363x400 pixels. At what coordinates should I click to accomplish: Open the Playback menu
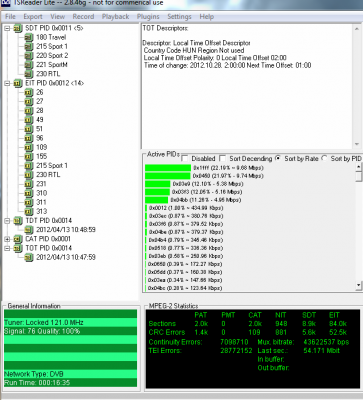[115, 17]
